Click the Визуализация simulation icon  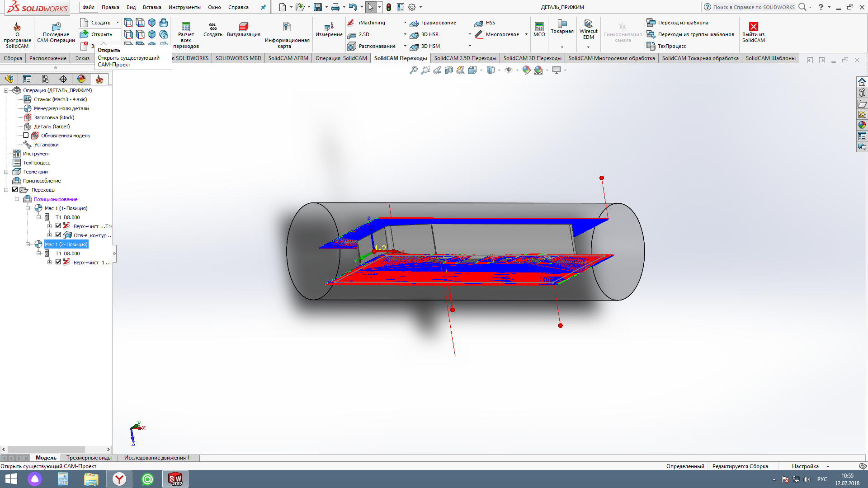pyautogui.click(x=243, y=27)
